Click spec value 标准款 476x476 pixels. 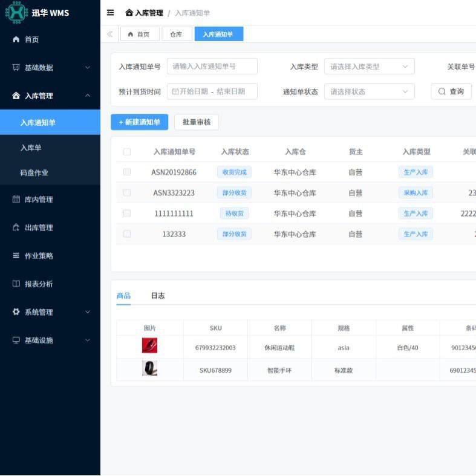coord(344,370)
